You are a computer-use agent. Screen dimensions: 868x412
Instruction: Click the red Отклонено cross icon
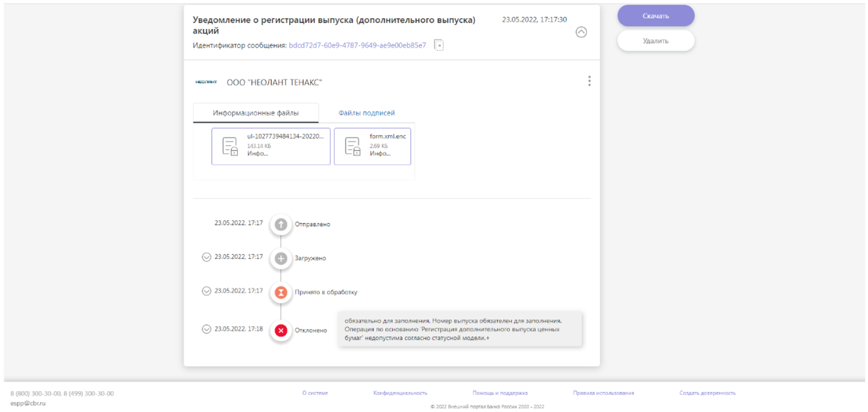pyautogui.click(x=281, y=330)
